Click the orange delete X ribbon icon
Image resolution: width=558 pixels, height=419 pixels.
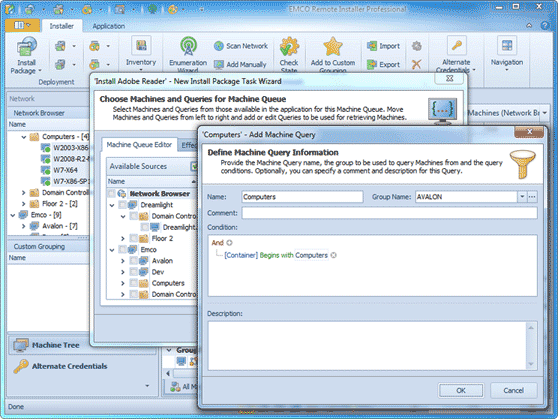[x=416, y=64]
